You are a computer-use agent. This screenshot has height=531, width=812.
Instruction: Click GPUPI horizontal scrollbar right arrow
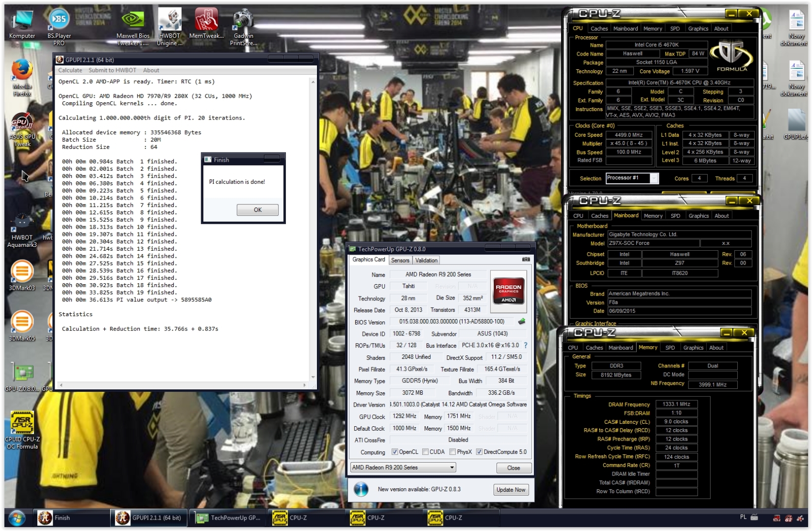coord(305,385)
